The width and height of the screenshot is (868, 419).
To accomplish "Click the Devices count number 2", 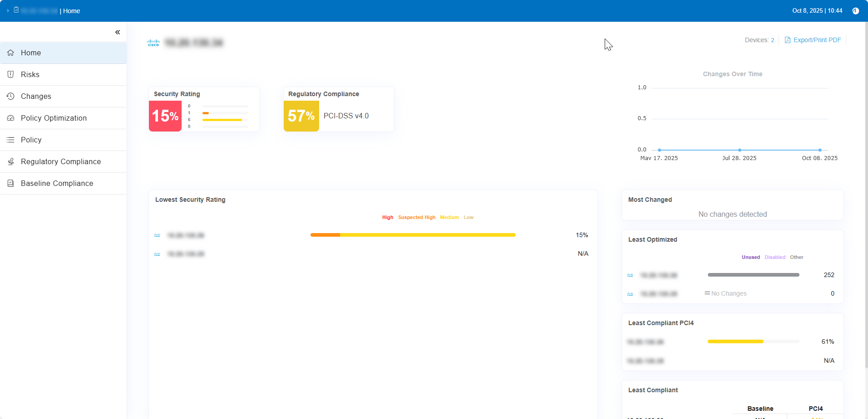I will coord(772,40).
